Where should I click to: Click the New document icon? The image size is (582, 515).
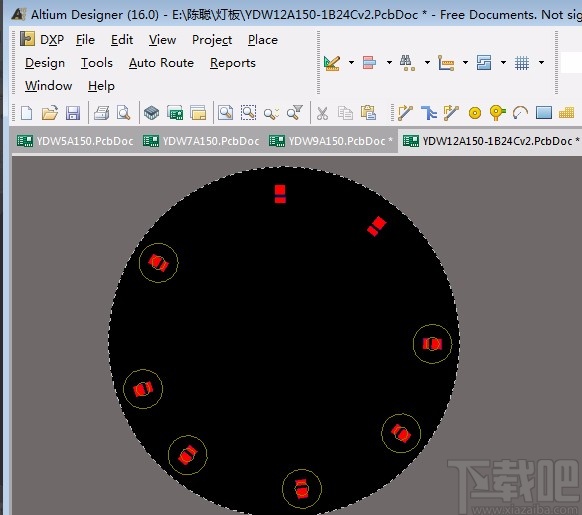[27, 113]
